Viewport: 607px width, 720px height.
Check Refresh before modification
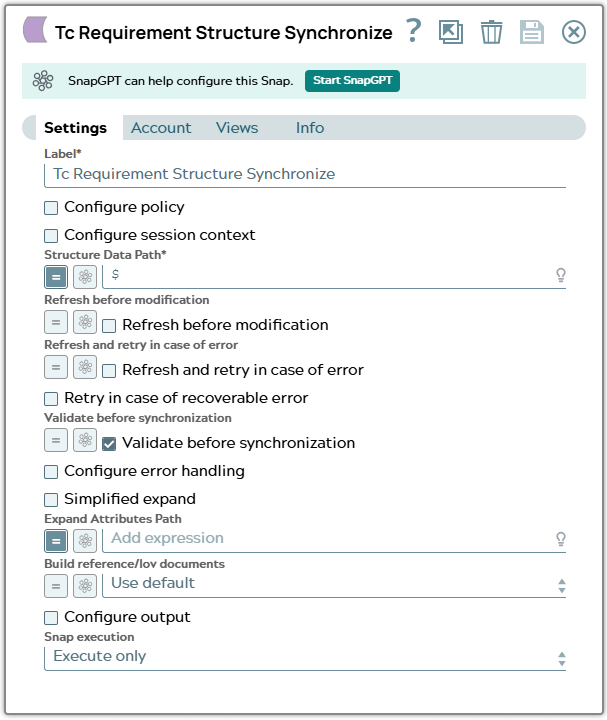coord(109,326)
